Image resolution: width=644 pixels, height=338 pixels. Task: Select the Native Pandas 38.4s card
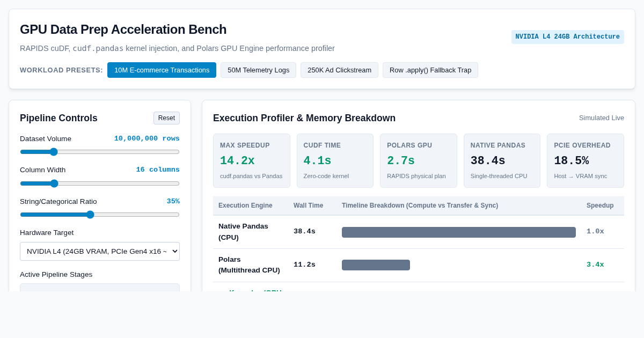click(502, 160)
